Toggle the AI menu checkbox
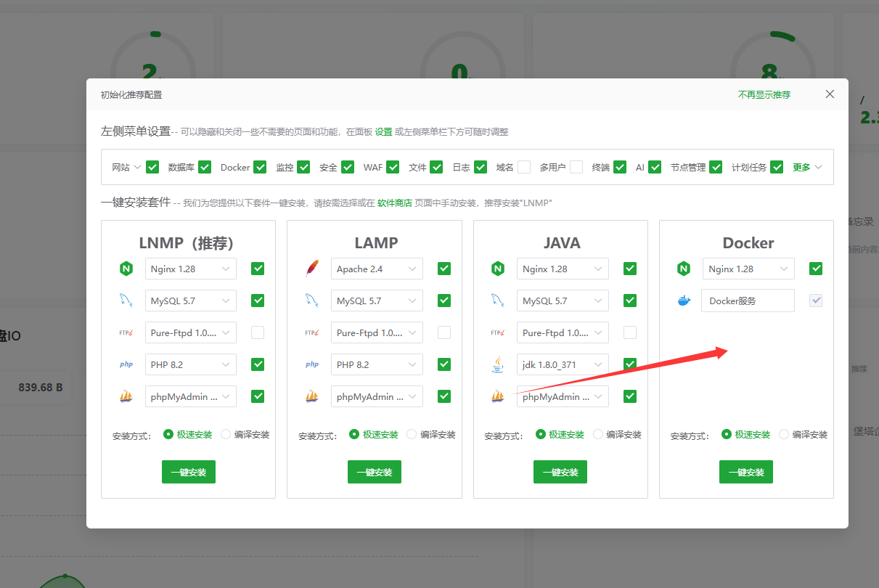The height and width of the screenshot is (588, 879). click(x=655, y=167)
